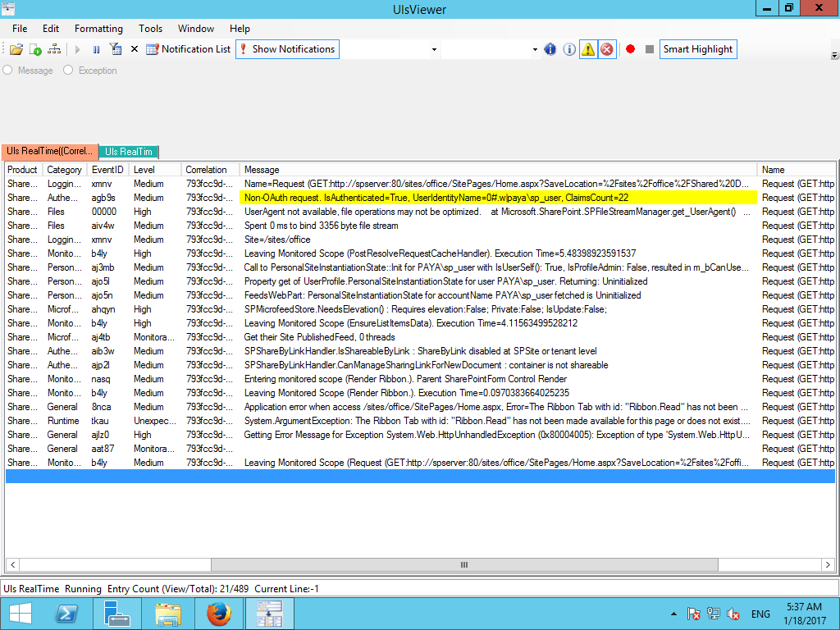Click the horizontal scrollbar thumb
The width and height of the screenshot is (840, 630).
464,564
